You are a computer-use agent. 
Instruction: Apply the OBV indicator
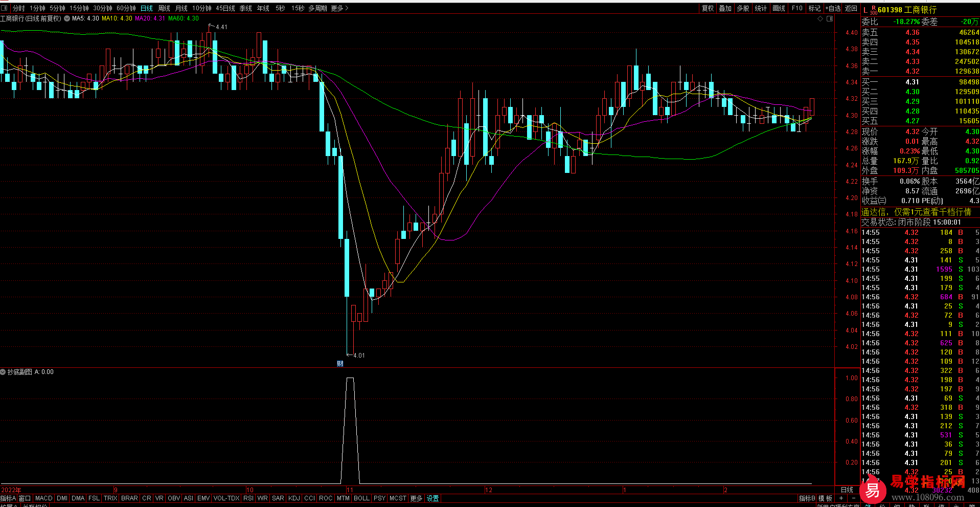[174, 498]
